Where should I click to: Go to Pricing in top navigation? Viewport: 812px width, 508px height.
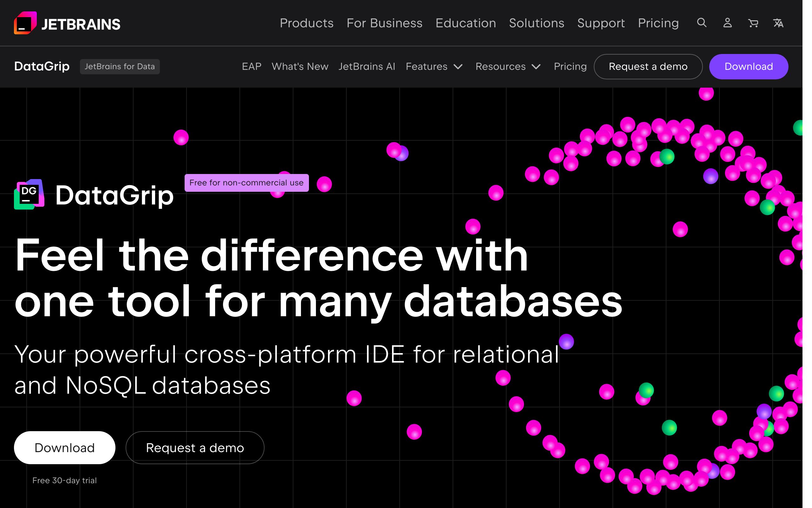coord(658,23)
